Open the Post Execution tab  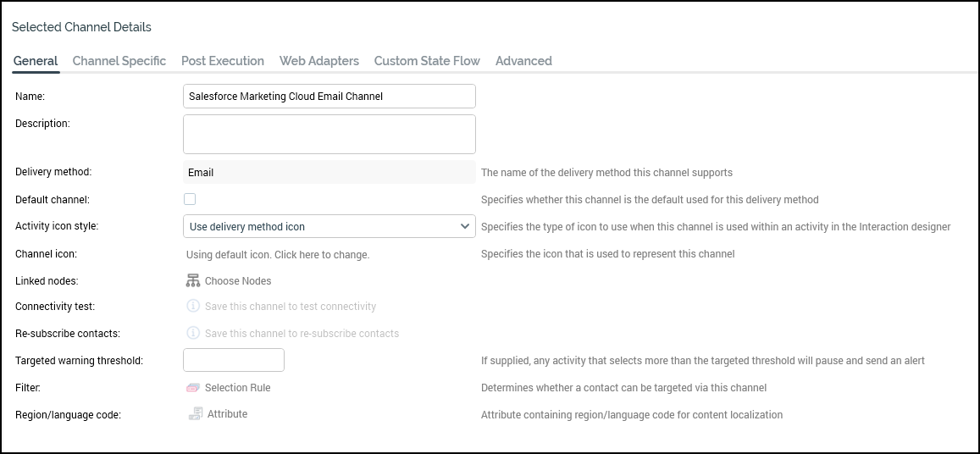tap(223, 61)
